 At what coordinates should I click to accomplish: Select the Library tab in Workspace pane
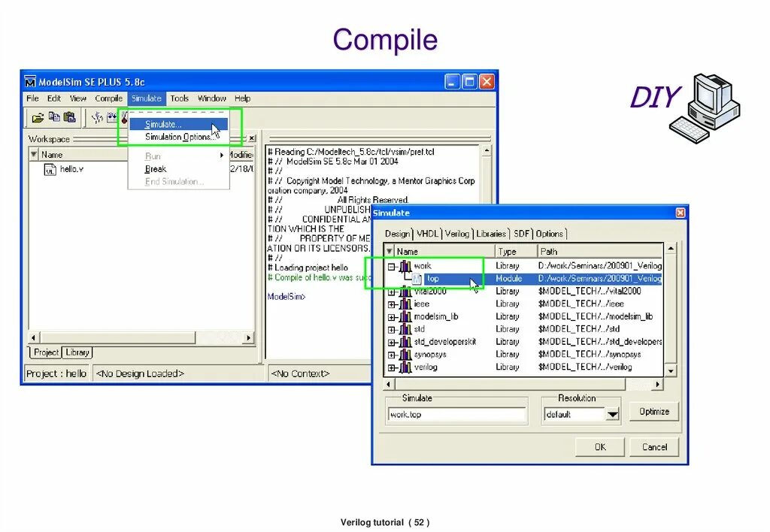[x=77, y=352]
